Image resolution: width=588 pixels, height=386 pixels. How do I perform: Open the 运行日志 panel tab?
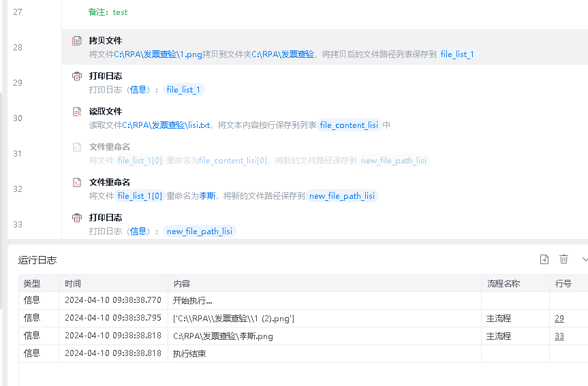[x=37, y=260]
